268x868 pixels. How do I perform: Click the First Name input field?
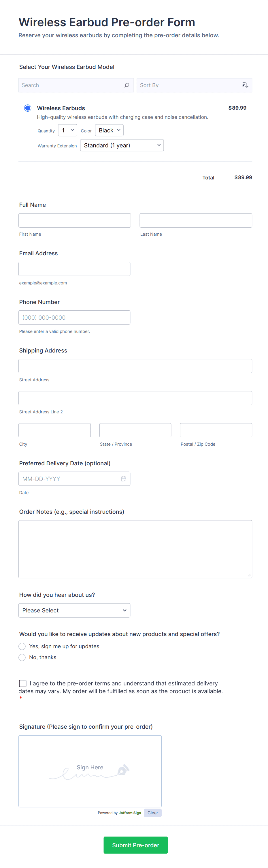[74, 220]
